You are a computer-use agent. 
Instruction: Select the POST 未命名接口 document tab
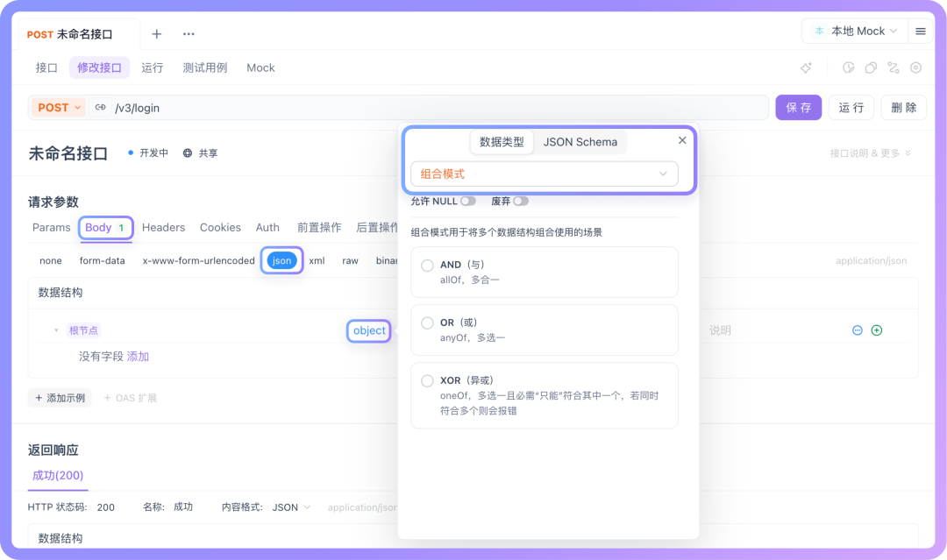pos(69,34)
